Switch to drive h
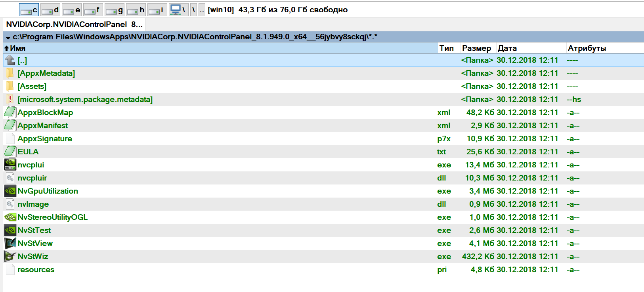This screenshot has height=292, width=644. point(136,10)
